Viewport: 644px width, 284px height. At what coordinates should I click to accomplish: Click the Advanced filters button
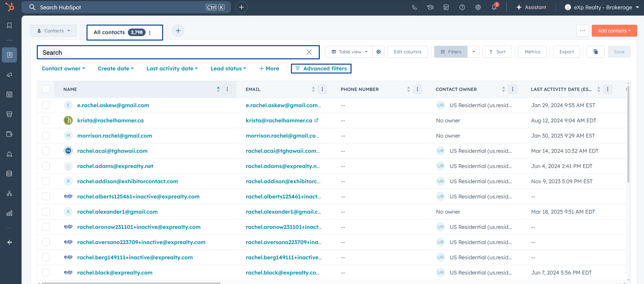point(321,68)
